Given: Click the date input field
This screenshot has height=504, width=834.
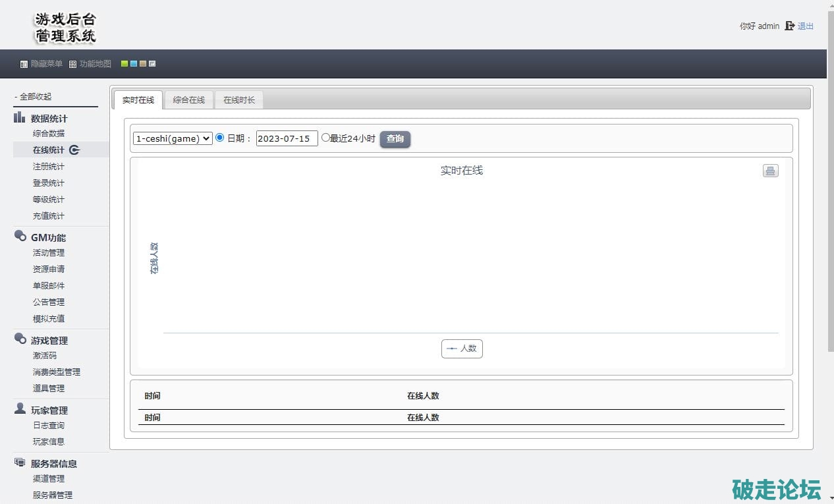Looking at the screenshot, I should [287, 138].
